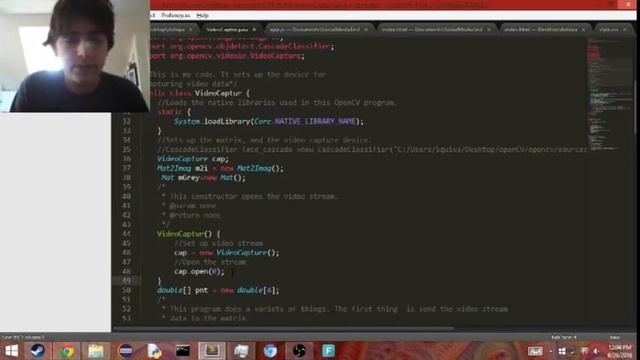Open the OBS Studio taskbar icon
This screenshot has height=360, width=640.
click(x=299, y=351)
